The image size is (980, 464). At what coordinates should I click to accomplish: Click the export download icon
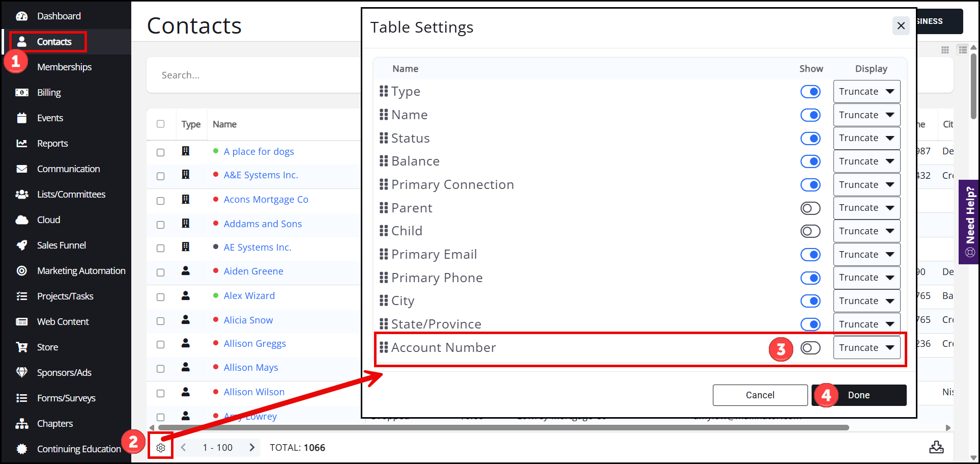click(x=936, y=447)
